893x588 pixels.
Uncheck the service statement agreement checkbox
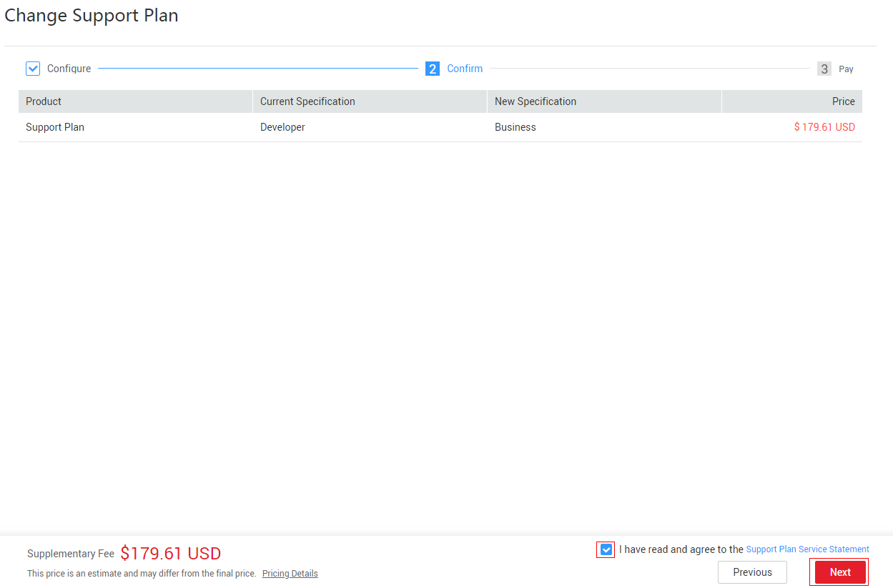(x=606, y=549)
